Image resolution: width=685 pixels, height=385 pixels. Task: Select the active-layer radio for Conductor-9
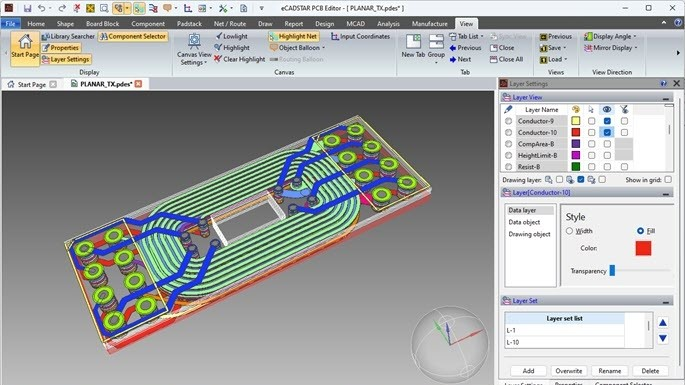tap(508, 121)
